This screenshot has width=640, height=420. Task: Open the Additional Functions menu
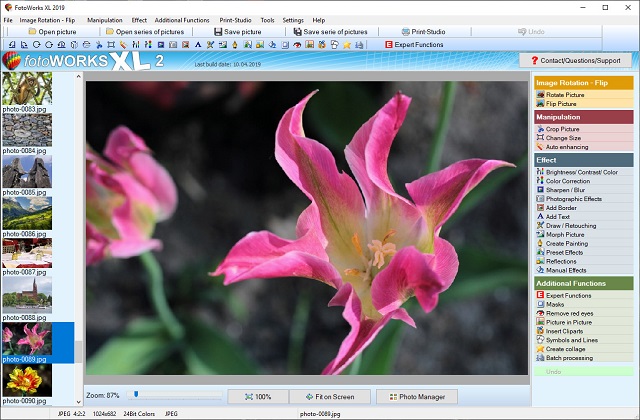(x=183, y=20)
